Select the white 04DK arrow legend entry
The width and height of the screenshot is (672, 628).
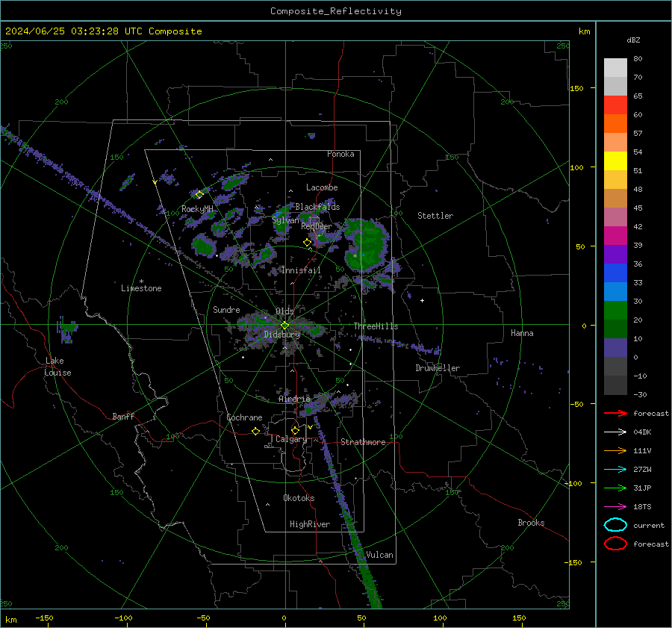click(x=615, y=432)
